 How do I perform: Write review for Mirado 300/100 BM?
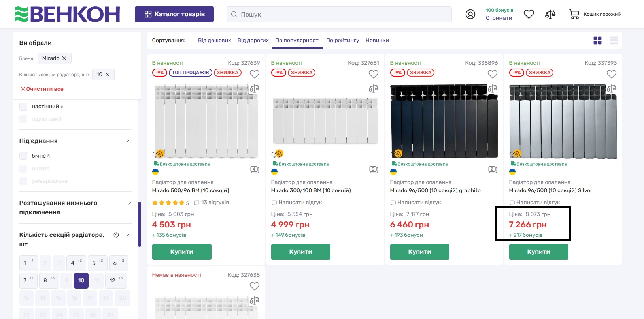point(297,203)
